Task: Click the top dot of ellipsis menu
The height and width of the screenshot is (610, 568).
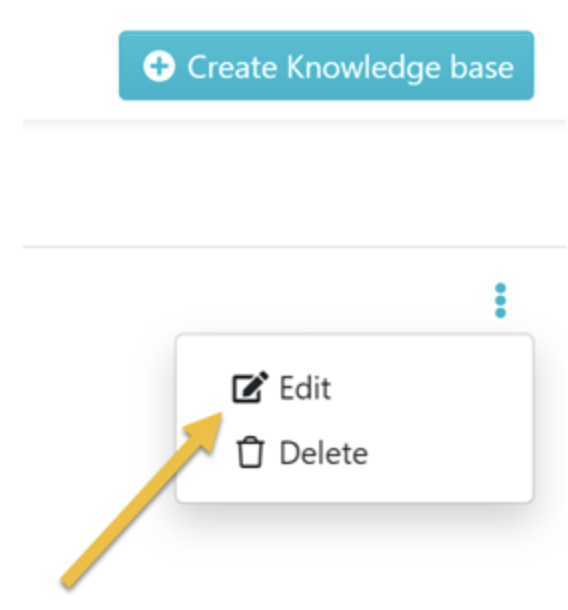Action: point(500,288)
